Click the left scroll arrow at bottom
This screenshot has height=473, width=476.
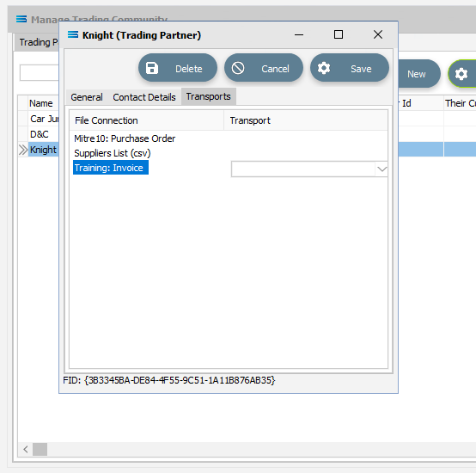pos(26,449)
